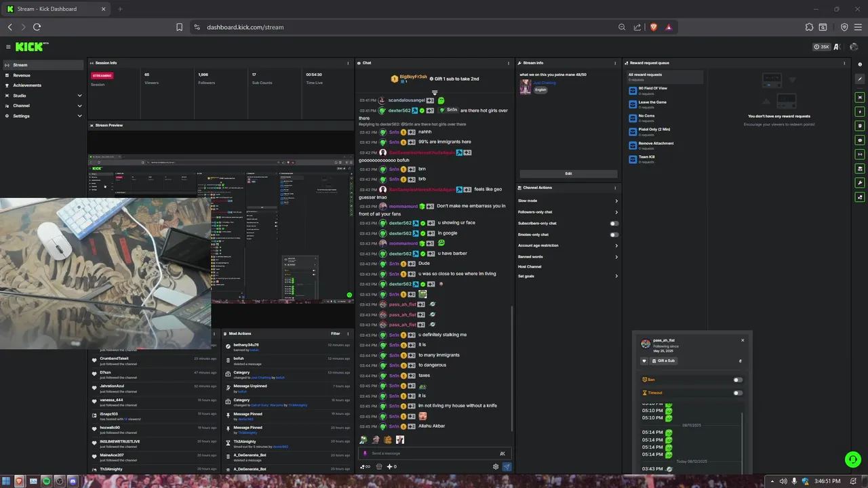Image resolution: width=868 pixels, height=488 pixels.
Task: Open the 35K balance badge in the header
Action: (x=821, y=47)
